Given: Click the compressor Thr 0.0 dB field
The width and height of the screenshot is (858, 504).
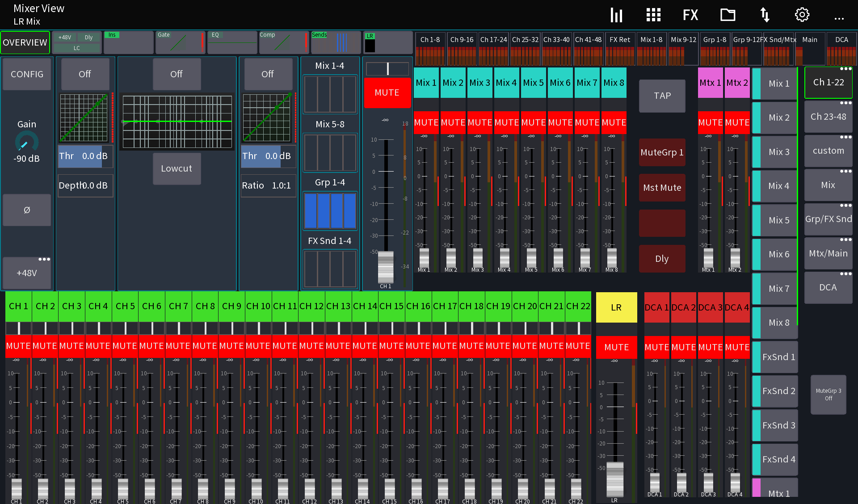Looking at the screenshot, I should pos(268,156).
